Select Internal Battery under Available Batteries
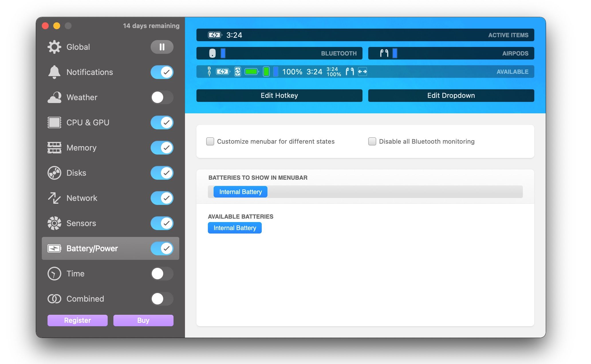This screenshot has width=591, height=364. (235, 228)
